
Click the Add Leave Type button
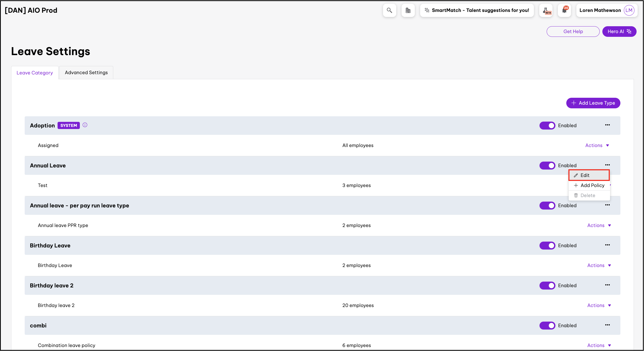point(593,103)
